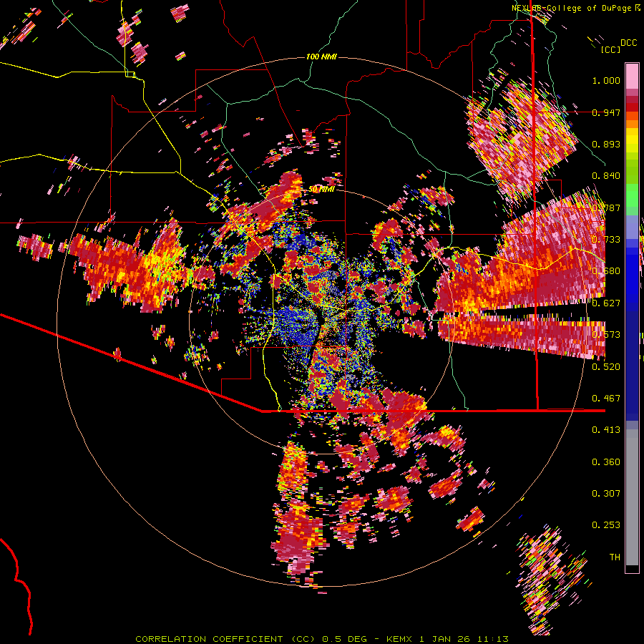Select the 0.787 legend value

(x=606, y=208)
